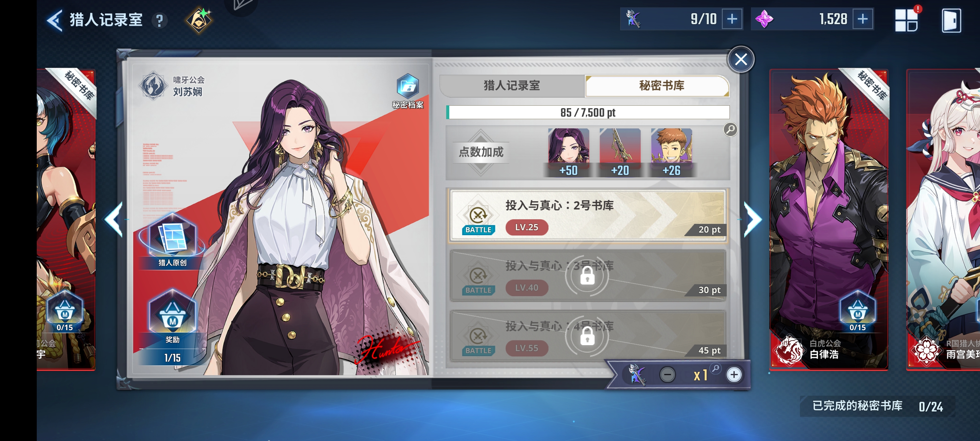This screenshot has height=441, width=980.
Task: Click the exit door icon
Action: pos(951,20)
